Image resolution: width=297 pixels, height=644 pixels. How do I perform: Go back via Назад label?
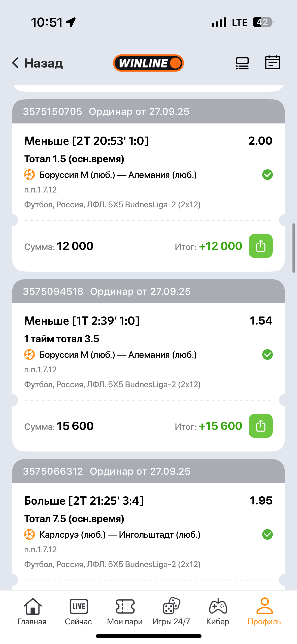(43, 63)
